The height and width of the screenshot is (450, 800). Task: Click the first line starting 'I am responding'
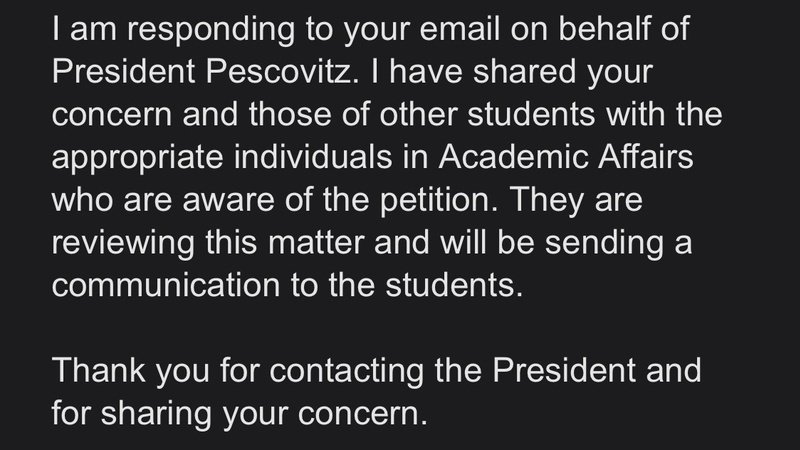[x=370, y=39]
